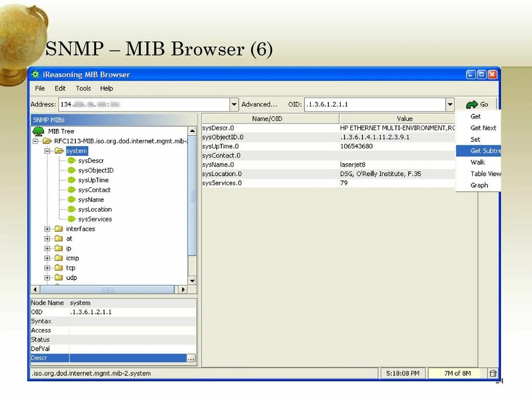Select the sysObjectID.0 result row
Viewport: 532px width, 399px height.
tap(328, 137)
